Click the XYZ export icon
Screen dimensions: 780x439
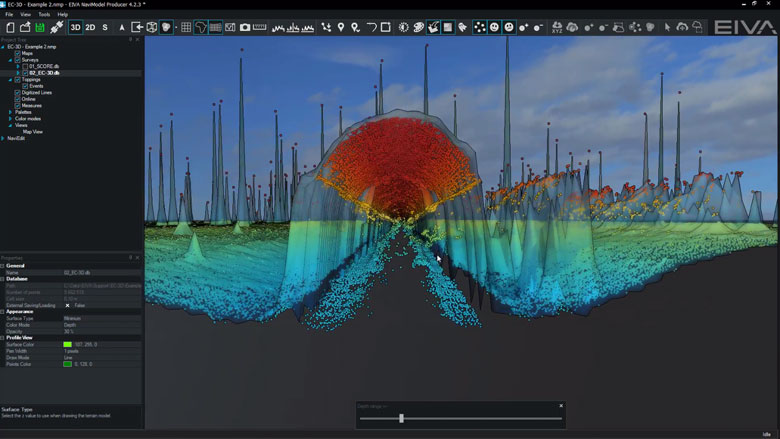[x=556, y=27]
